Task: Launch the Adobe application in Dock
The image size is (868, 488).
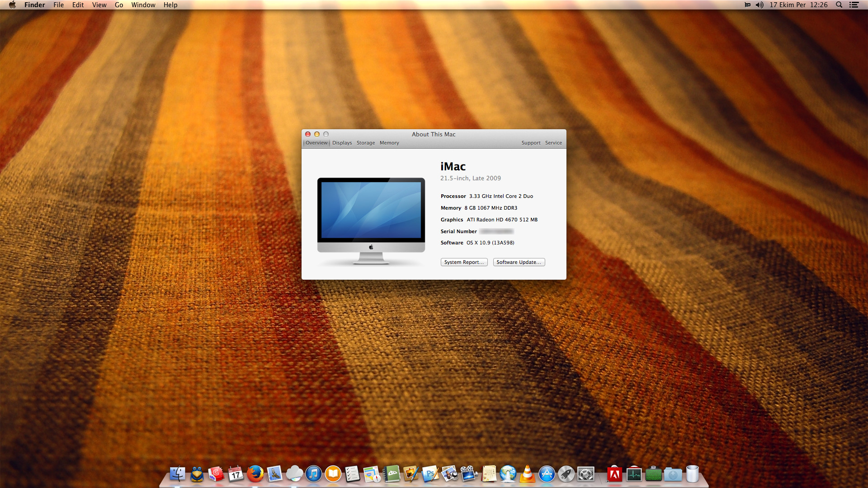Action: coord(614,474)
